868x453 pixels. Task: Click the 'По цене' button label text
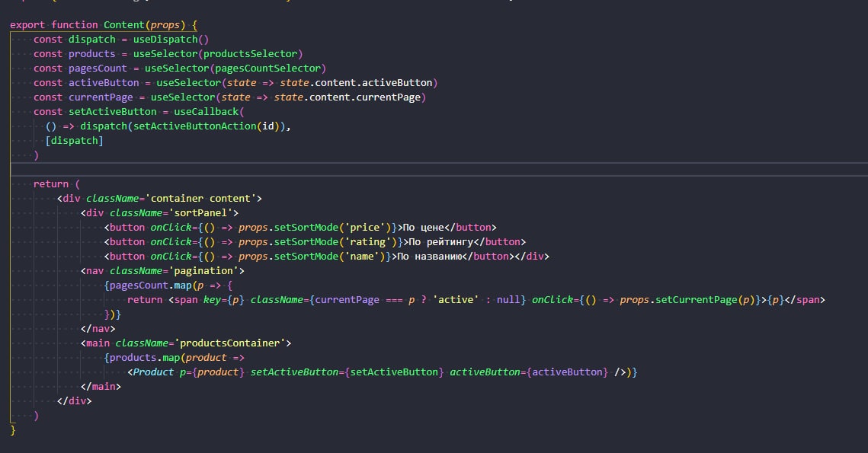pyautogui.click(x=423, y=228)
